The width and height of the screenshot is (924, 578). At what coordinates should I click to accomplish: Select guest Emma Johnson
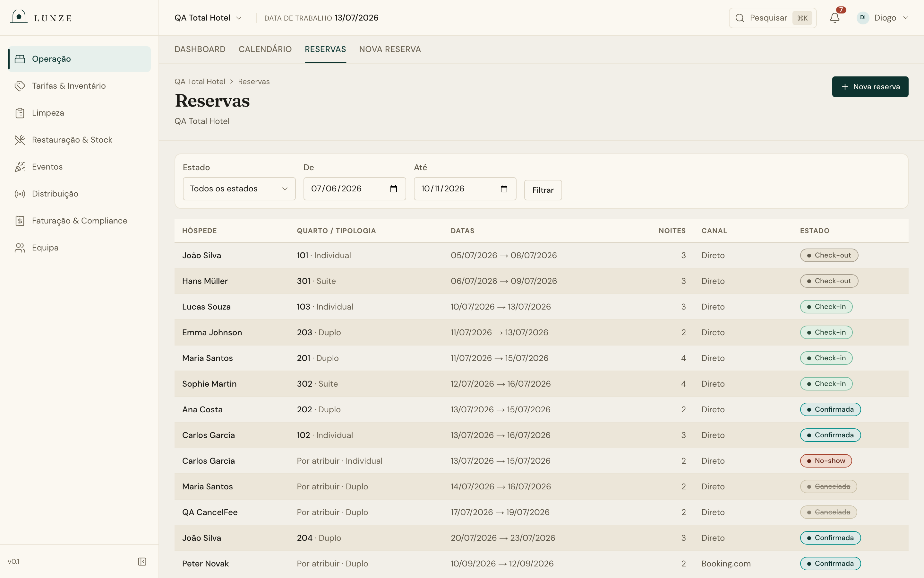[x=212, y=332]
